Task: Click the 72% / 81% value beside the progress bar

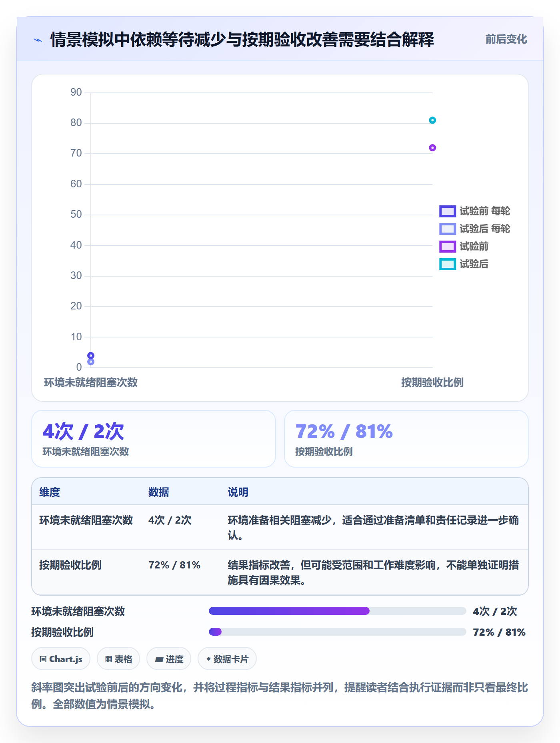Action: point(499,632)
